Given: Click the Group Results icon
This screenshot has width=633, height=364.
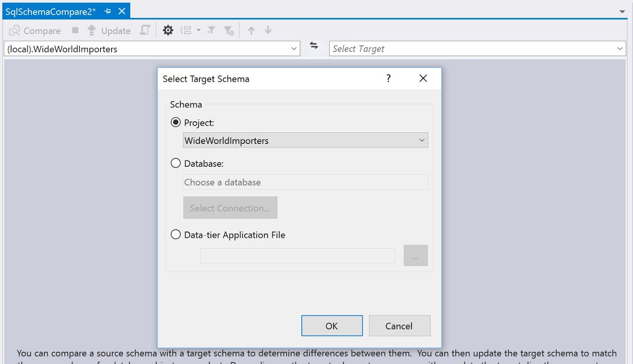Looking at the screenshot, I should (186, 30).
